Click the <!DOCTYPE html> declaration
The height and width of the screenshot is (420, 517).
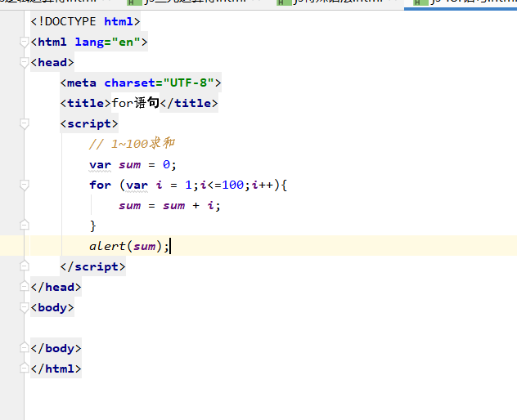85,21
